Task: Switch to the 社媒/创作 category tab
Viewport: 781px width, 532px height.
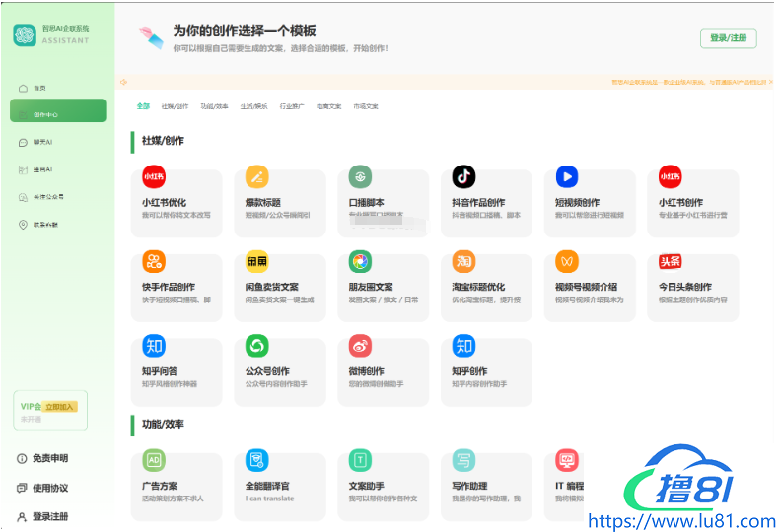Action: point(175,106)
